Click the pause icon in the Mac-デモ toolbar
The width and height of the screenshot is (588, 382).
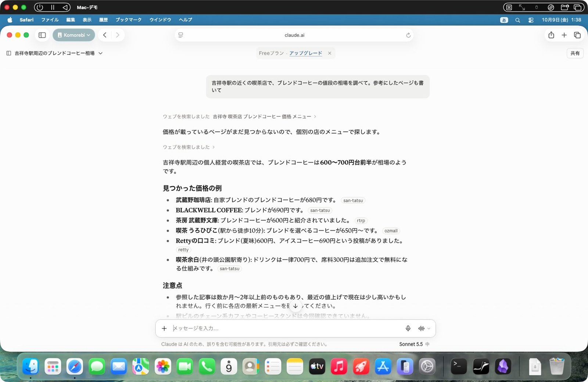tap(53, 7)
